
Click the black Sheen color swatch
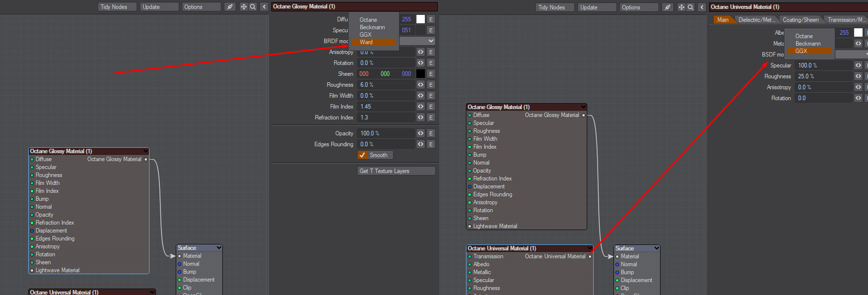click(420, 74)
